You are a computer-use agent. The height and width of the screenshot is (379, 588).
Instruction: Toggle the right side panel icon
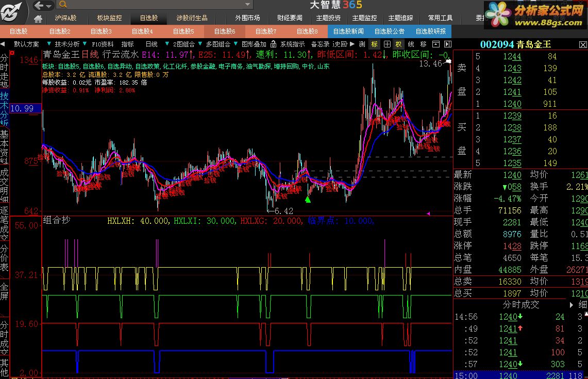[447, 44]
